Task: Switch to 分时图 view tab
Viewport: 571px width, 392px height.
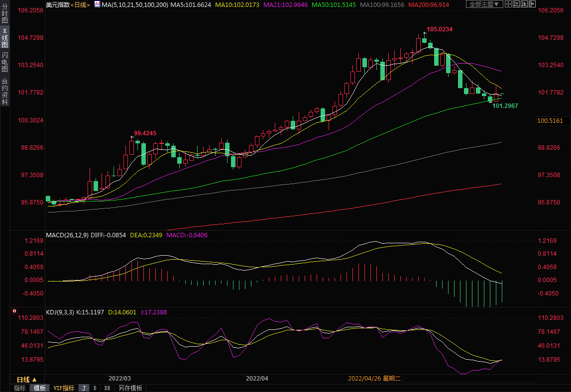Action: pos(4,14)
